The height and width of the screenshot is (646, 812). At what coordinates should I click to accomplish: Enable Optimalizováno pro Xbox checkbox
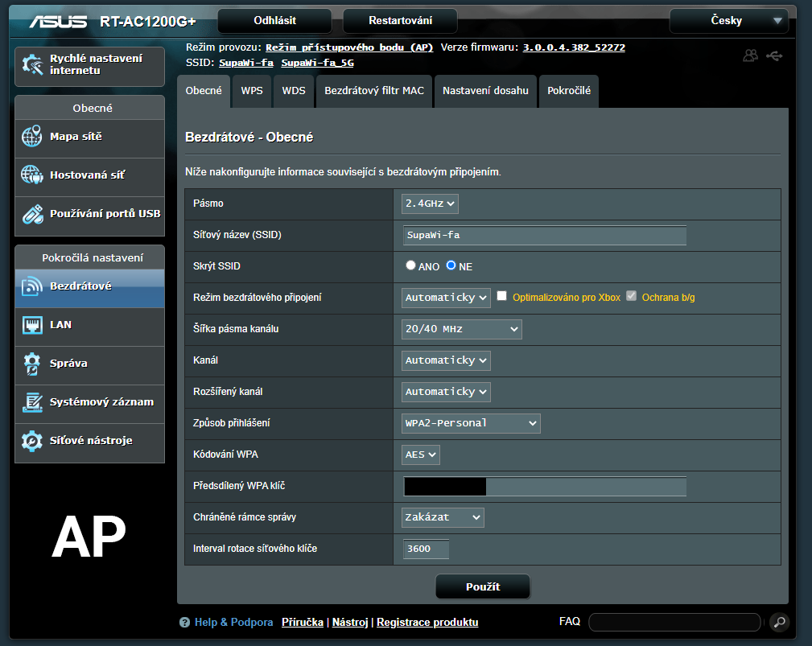pyautogui.click(x=502, y=297)
